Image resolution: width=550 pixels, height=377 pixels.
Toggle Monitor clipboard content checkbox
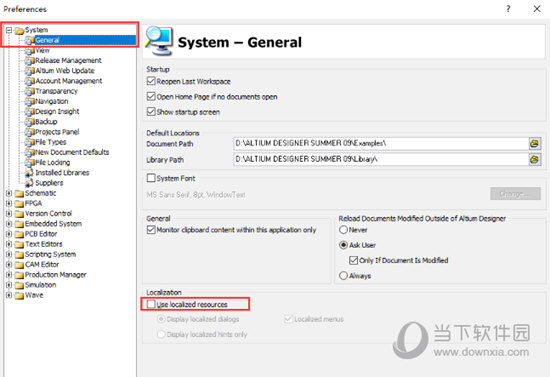(151, 230)
